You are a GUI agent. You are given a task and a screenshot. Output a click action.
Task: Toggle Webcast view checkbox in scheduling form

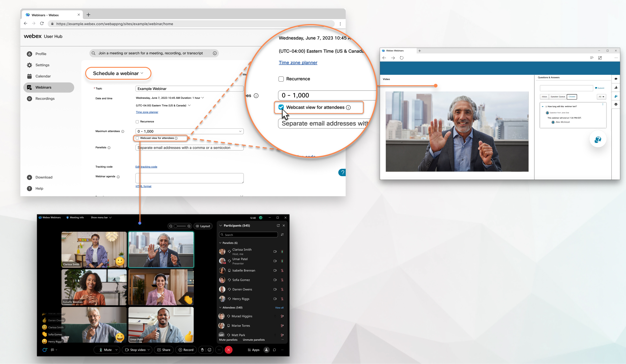(x=137, y=138)
